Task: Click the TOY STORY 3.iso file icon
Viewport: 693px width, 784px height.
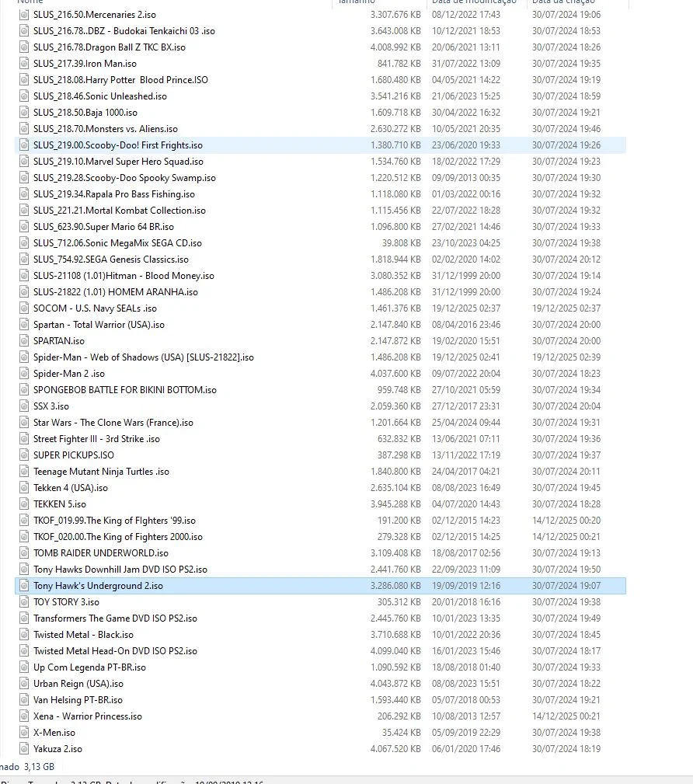Action: [x=24, y=602]
